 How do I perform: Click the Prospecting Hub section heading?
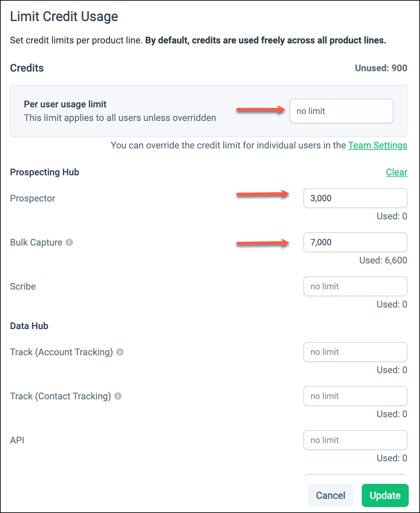click(x=45, y=172)
